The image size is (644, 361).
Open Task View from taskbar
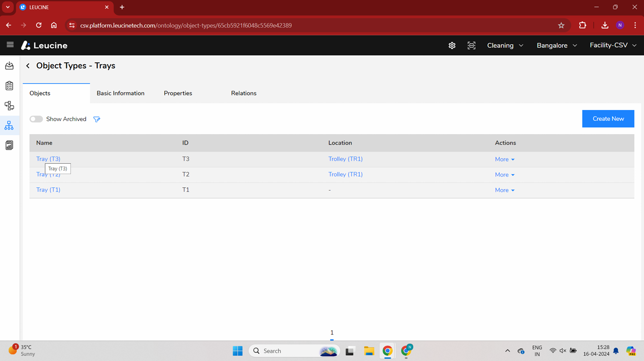tap(350, 351)
